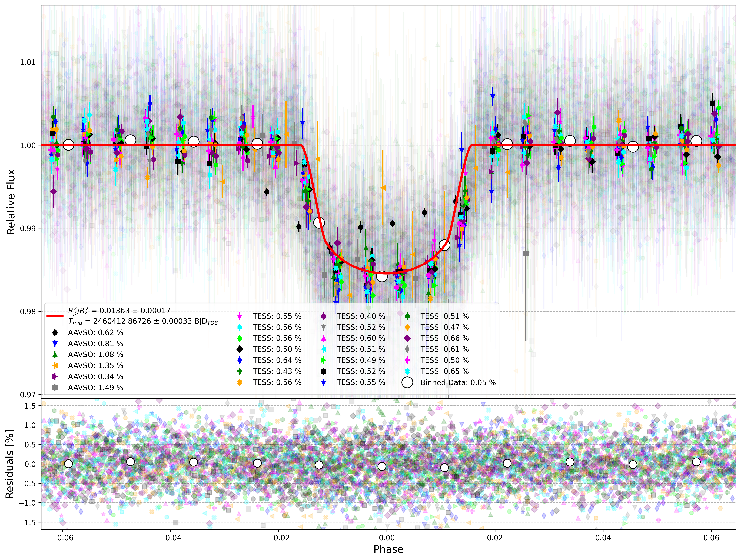Click the purple circle marker for TESS: 0.40 %
The image size is (741, 560).
pos(324,316)
